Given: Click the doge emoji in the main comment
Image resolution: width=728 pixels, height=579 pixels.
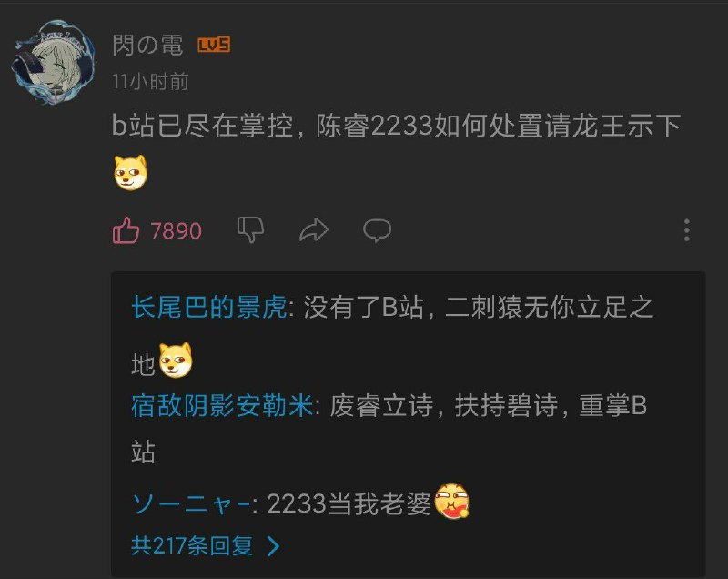Looking at the screenshot, I should tap(130, 173).
